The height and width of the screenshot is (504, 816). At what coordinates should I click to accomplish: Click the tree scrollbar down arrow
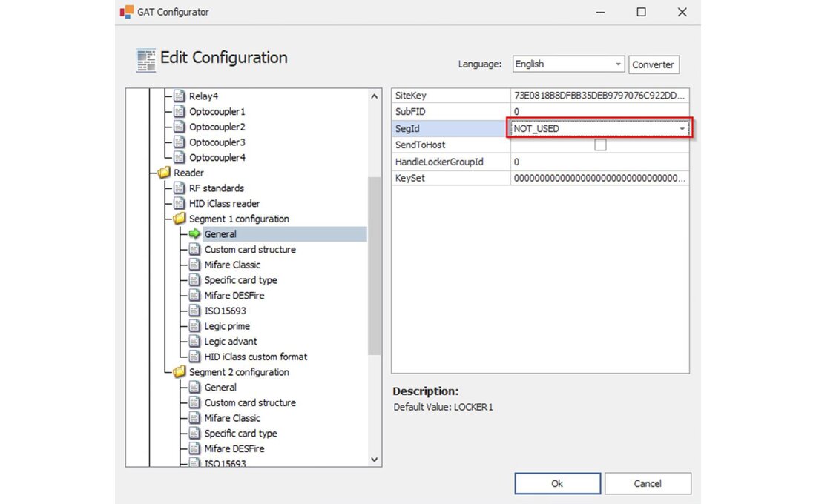click(374, 460)
